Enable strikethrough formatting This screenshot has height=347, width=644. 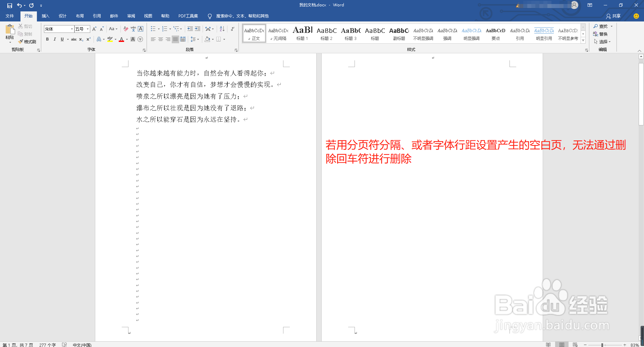(x=74, y=39)
